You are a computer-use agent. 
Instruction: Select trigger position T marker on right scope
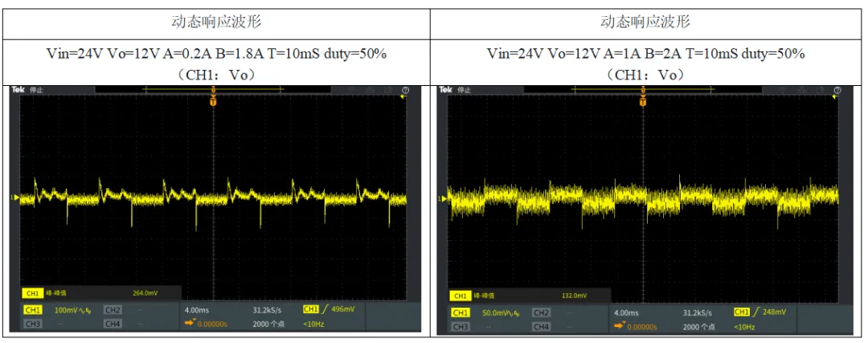point(643,100)
